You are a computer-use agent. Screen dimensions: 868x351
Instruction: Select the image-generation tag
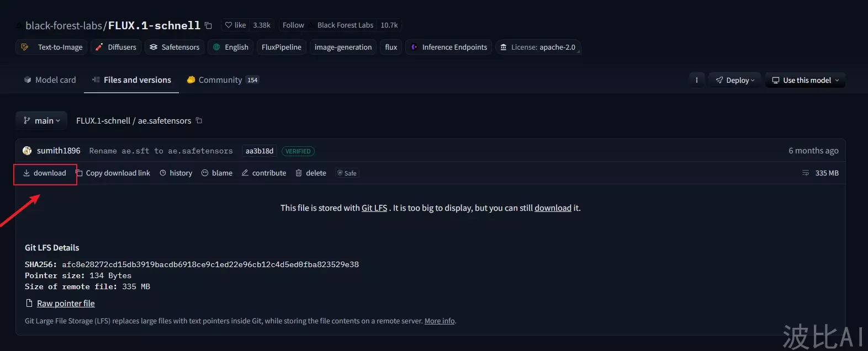tap(343, 47)
